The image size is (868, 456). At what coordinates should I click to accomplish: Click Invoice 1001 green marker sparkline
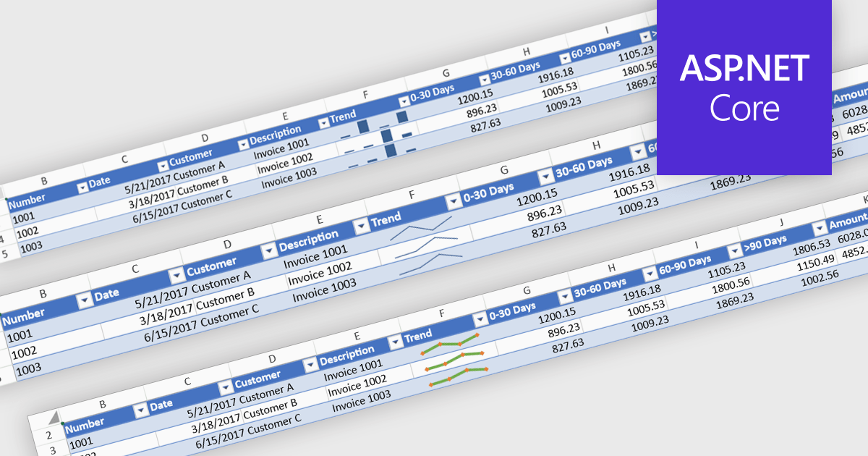point(451,343)
